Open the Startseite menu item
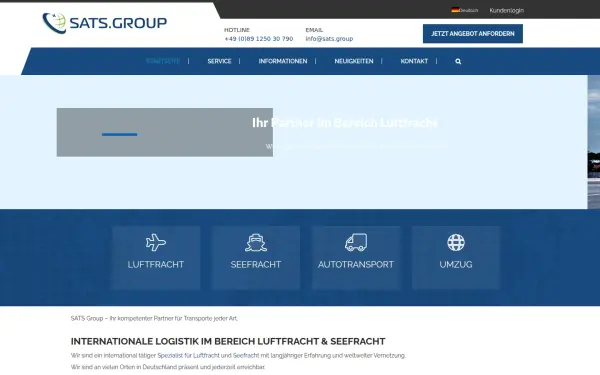The height and width of the screenshot is (375, 600). (x=163, y=61)
